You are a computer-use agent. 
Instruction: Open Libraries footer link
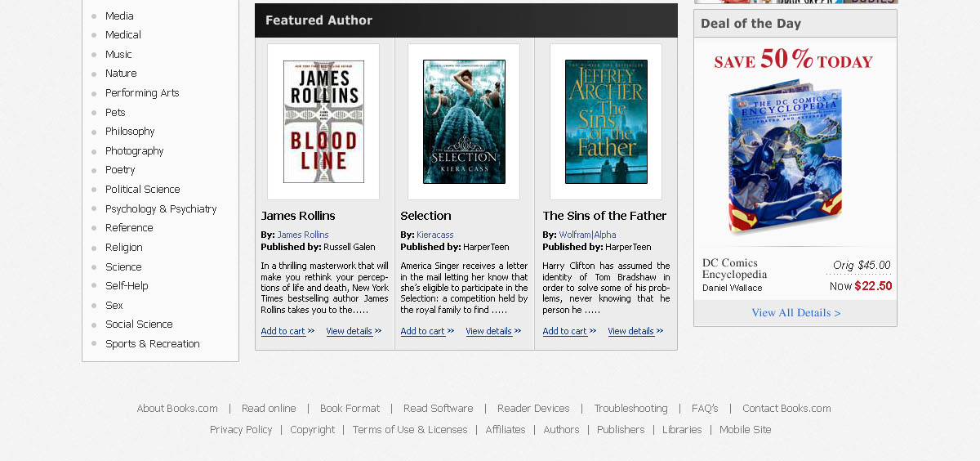click(682, 430)
